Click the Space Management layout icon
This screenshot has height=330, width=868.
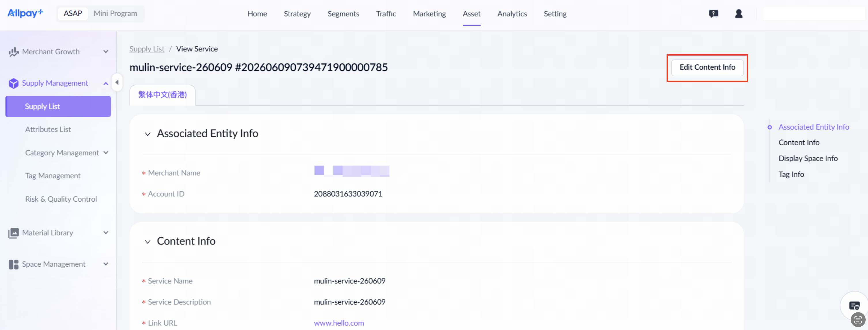[x=14, y=264]
